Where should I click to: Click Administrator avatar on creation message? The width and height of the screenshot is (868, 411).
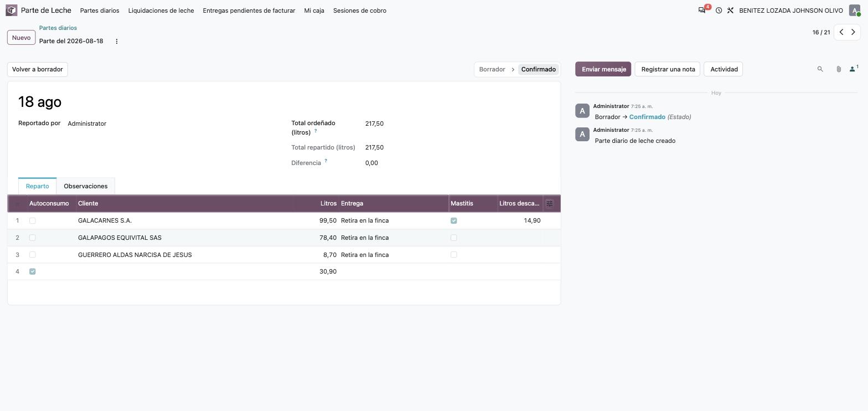pos(582,135)
